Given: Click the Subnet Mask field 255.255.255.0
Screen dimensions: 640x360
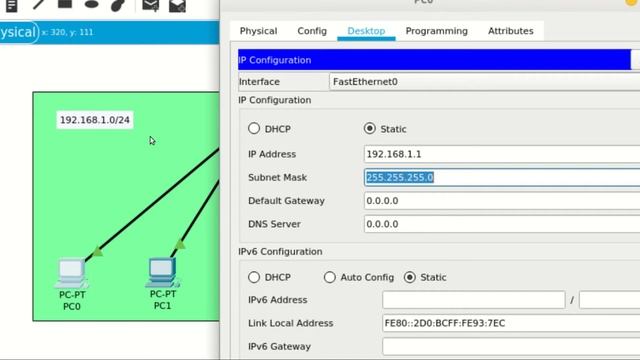Looking at the screenshot, I should click(502, 178).
